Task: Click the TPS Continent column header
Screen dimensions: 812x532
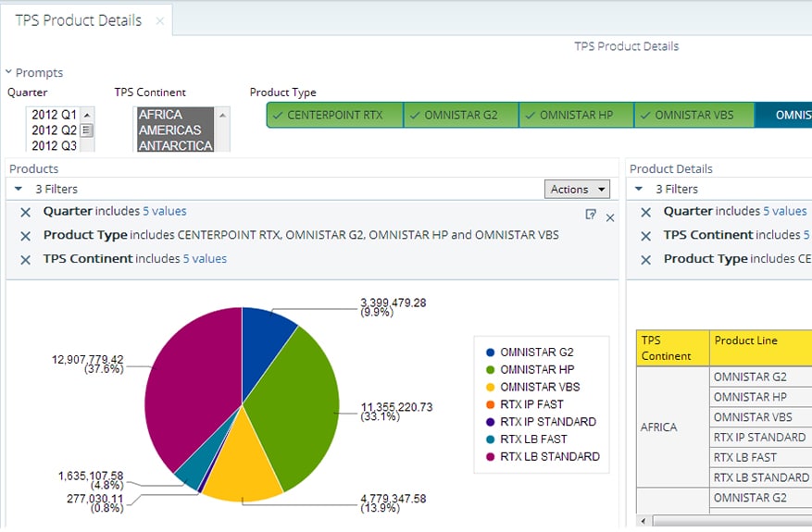Action: pyautogui.click(x=673, y=348)
